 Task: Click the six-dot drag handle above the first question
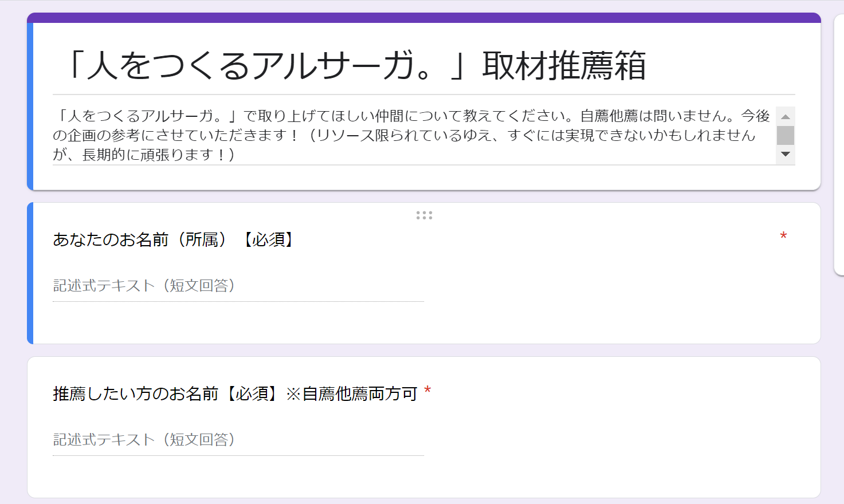click(424, 215)
